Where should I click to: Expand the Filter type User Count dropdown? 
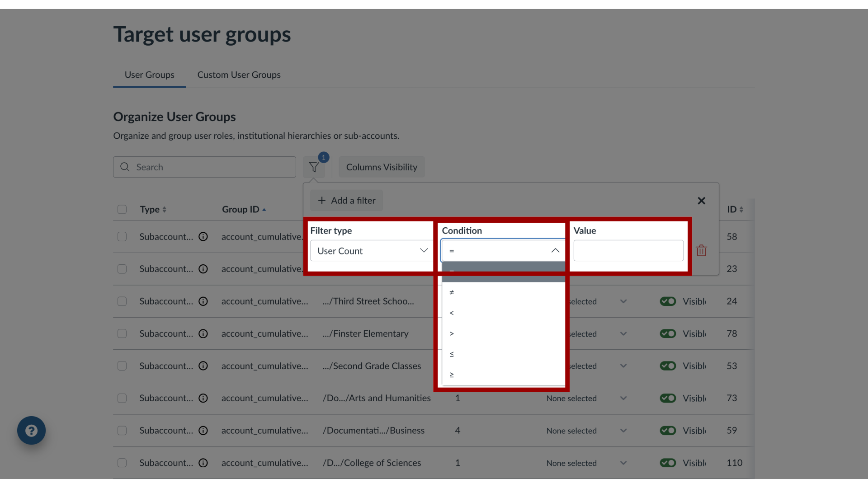pyautogui.click(x=371, y=250)
